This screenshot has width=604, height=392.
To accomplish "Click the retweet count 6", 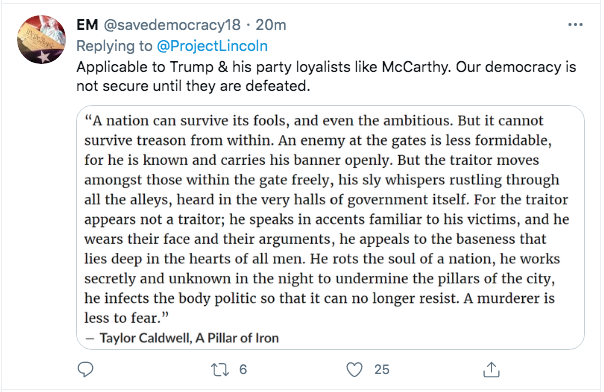I will point(243,370).
